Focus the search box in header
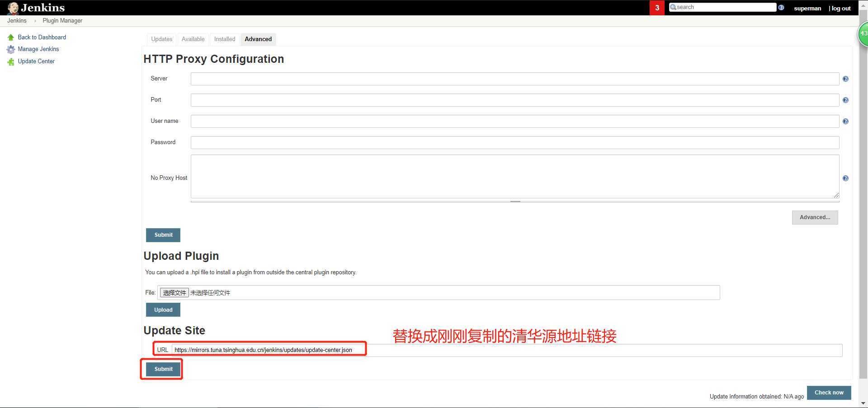 (722, 7)
